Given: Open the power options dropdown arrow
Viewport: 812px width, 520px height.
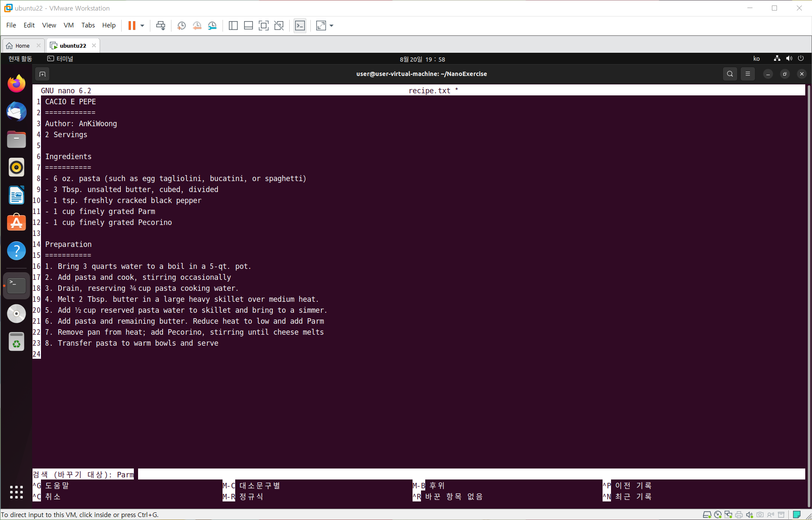Looking at the screenshot, I should 142,26.
